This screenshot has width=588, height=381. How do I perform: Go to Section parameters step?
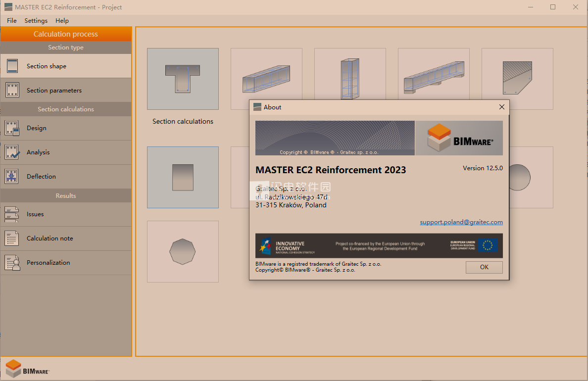tap(66, 91)
